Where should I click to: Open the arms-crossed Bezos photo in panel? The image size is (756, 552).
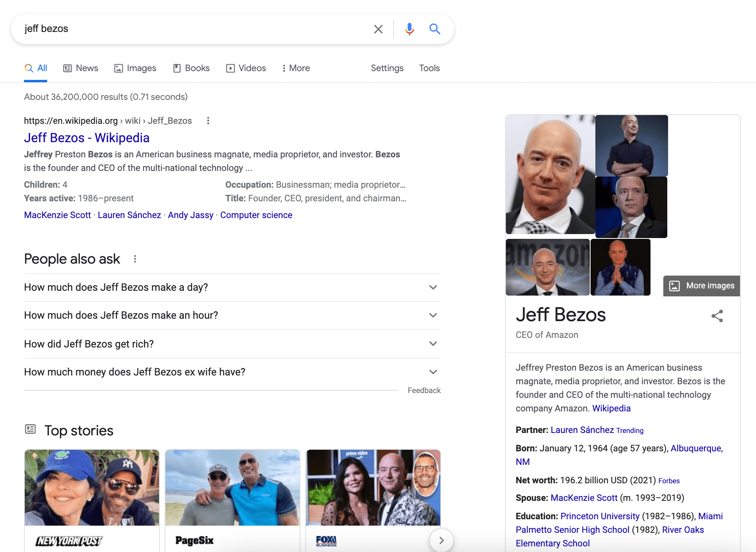[631, 146]
